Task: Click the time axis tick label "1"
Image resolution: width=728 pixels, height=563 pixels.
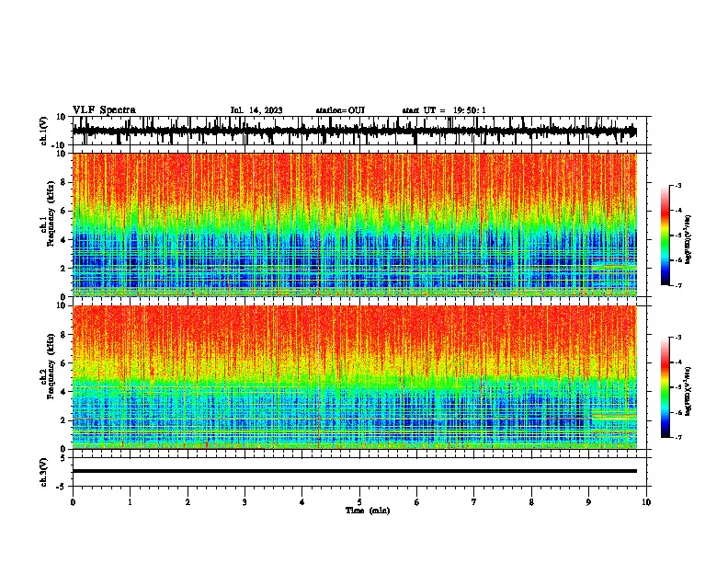Action: (130, 502)
